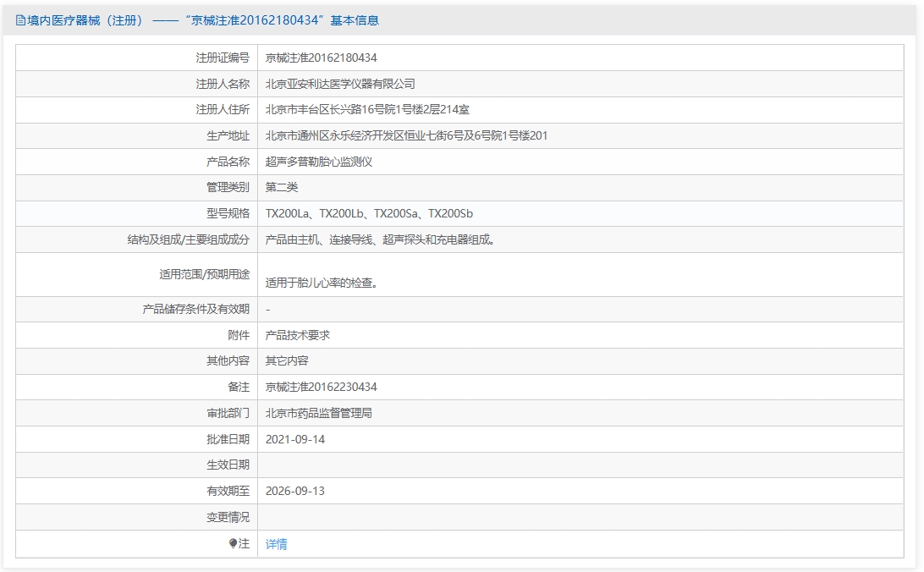
Task: Click the 附件 label
Action: 239,335
